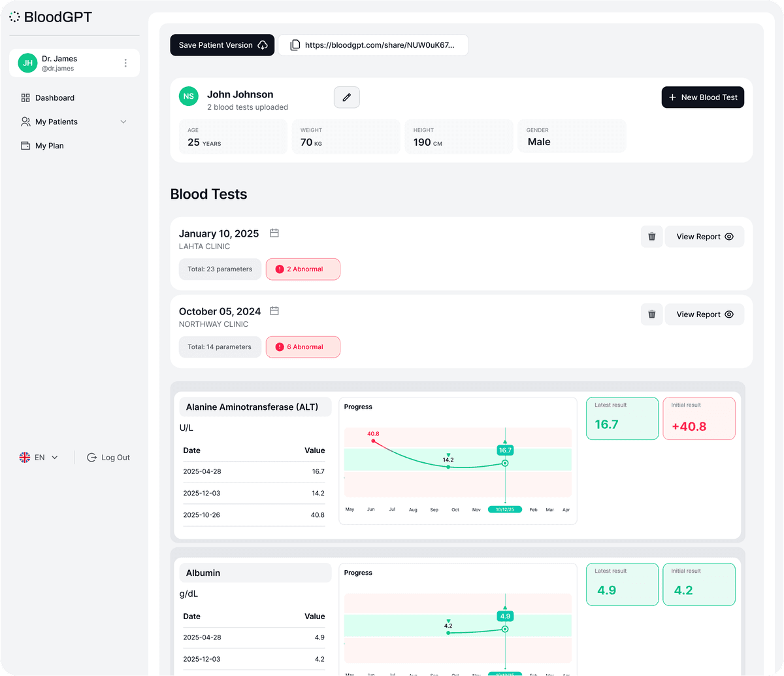Click the NS patient avatar
This screenshot has height=676, width=784.
pyautogui.click(x=189, y=96)
